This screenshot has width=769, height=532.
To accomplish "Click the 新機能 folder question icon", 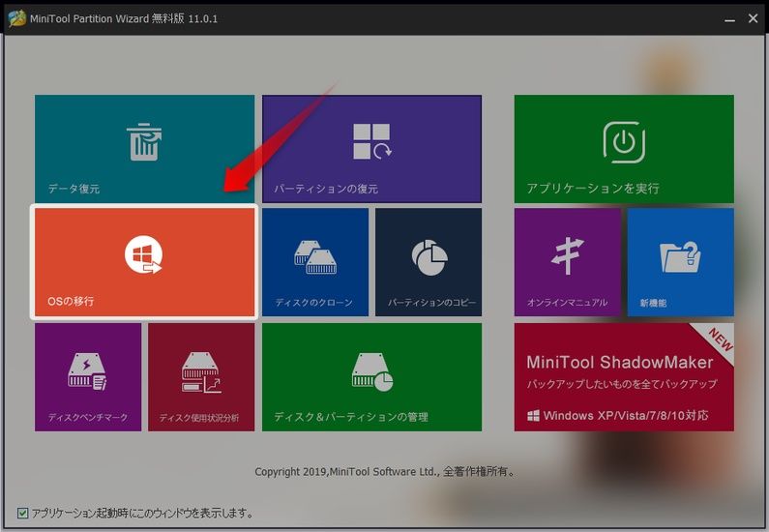I will tap(680, 257).
